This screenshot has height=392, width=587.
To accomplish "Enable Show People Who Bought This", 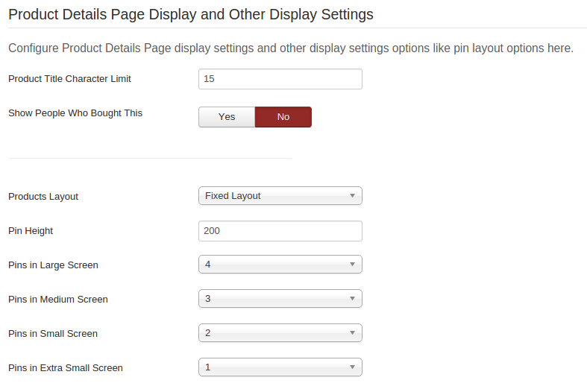I will point(227,117).
